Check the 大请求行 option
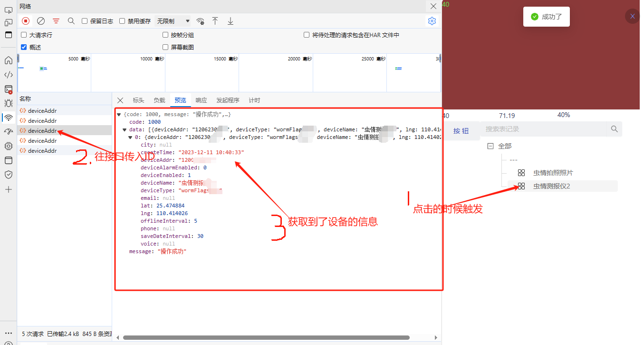This screenshot has width=644, height=345. (24, 35)
